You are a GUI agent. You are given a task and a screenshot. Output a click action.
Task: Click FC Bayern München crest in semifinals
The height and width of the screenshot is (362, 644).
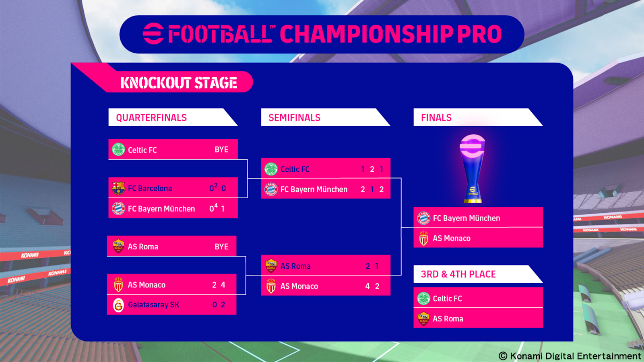click(x=271, y=189)
